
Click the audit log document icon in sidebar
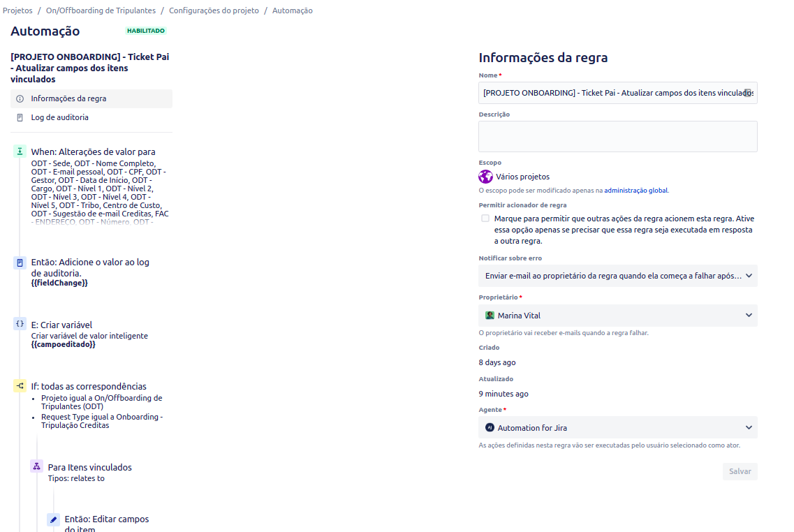pos(20,117)
